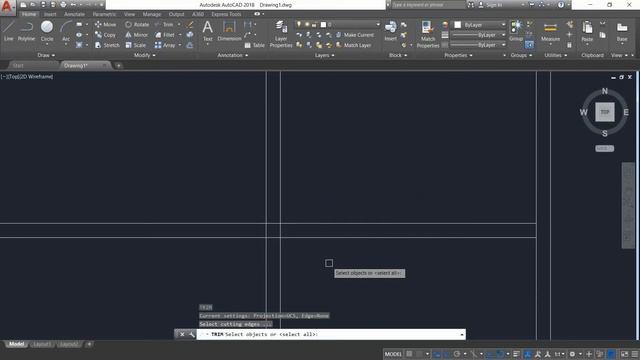Select the Arc tool

66,31
